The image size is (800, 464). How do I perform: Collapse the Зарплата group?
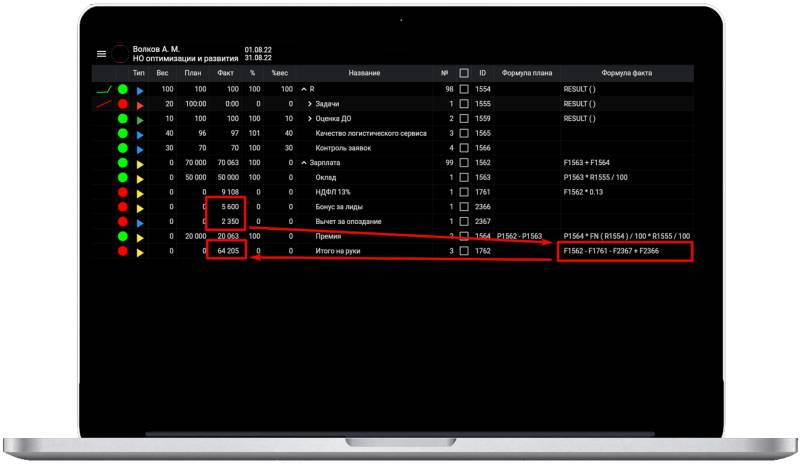point(304,163)
